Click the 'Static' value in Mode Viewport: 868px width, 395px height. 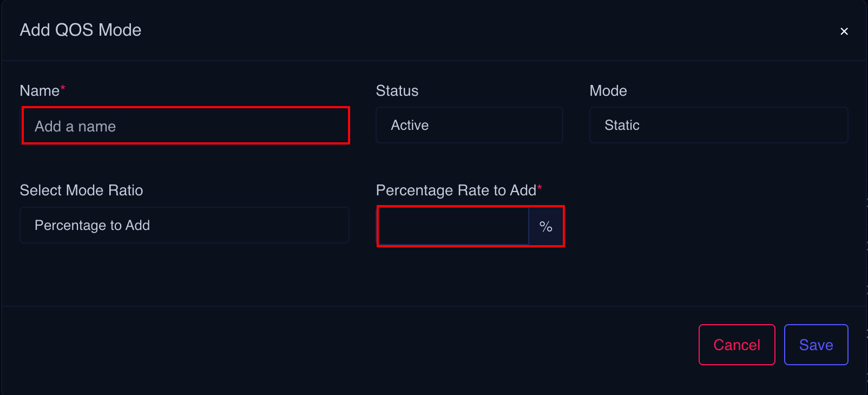point(622,126)
